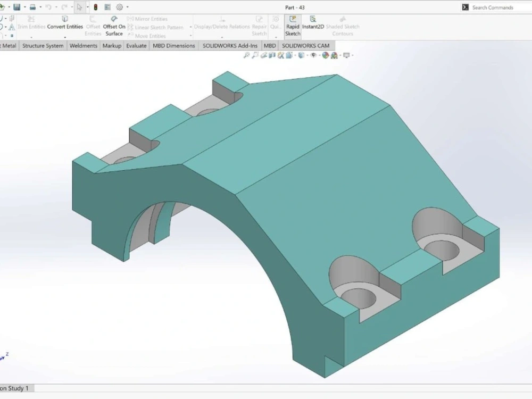Select the counterbored hole nearest the front corner

(x=358, y=298)
